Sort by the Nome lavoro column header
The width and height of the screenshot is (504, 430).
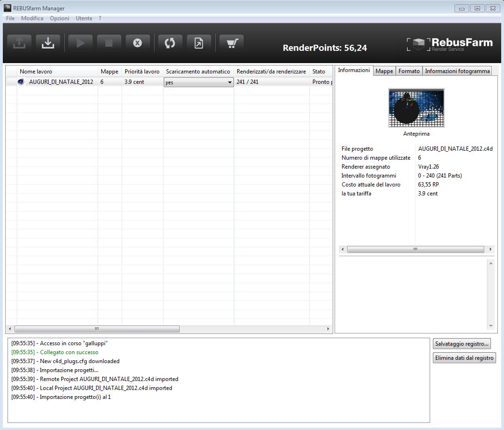57,72
